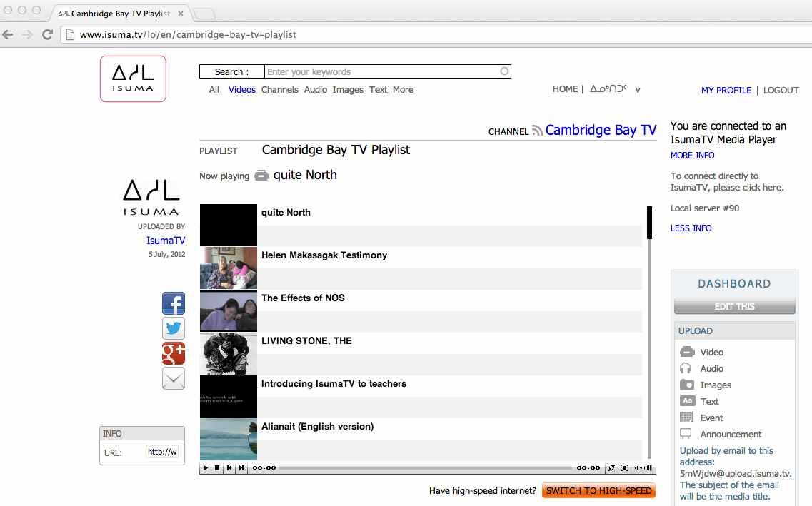Viewport: 812px width, 506px height.
Task: Adjust the player volume control
Action: (643, 467)
